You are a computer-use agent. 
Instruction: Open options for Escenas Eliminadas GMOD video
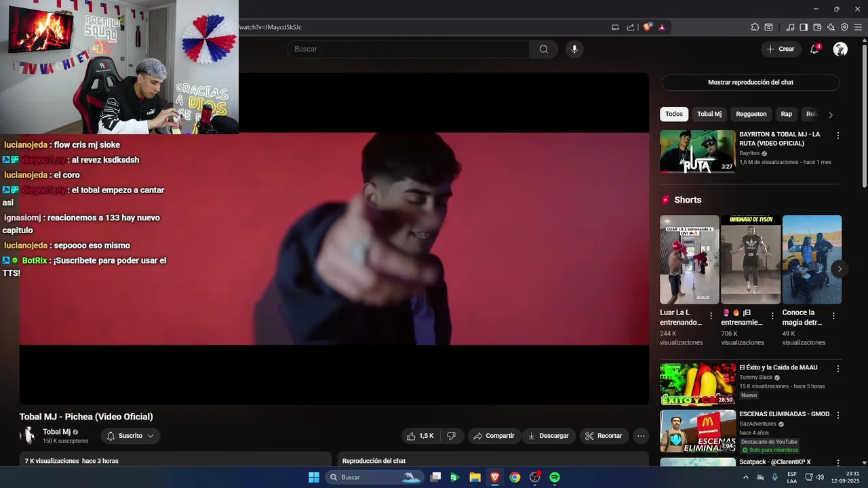[838, 415]
